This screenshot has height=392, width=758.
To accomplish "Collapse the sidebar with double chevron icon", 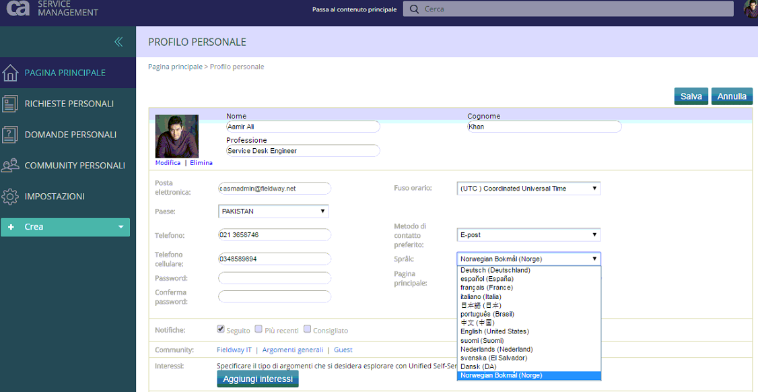I will (x=118, y=42).
